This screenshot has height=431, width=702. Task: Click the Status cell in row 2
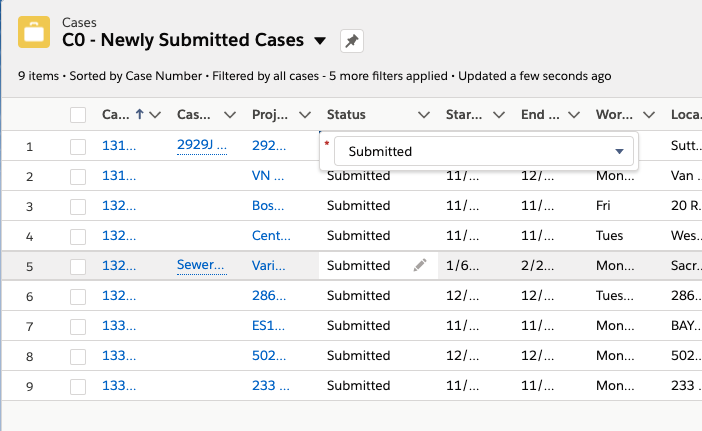[x=359, y=176]
